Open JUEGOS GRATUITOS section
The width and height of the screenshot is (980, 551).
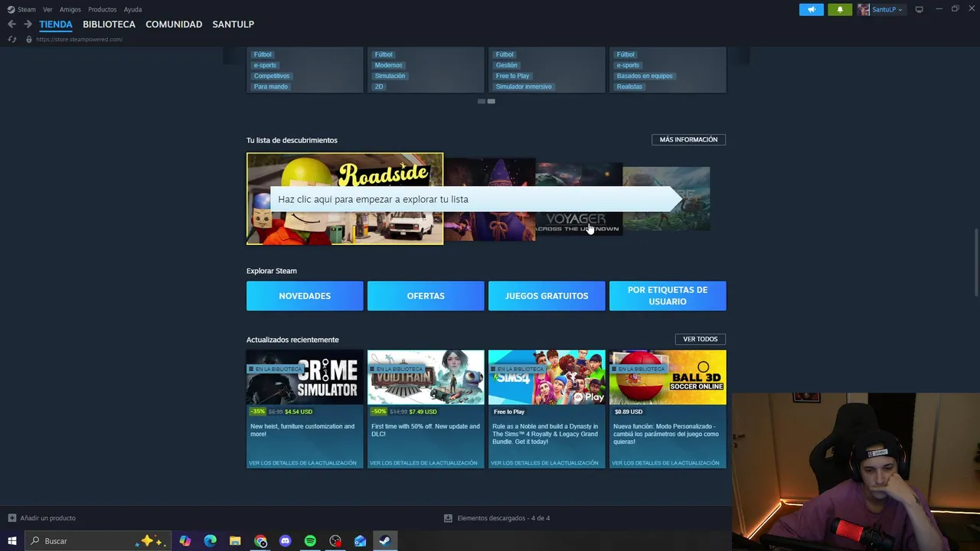click(547, 296)
